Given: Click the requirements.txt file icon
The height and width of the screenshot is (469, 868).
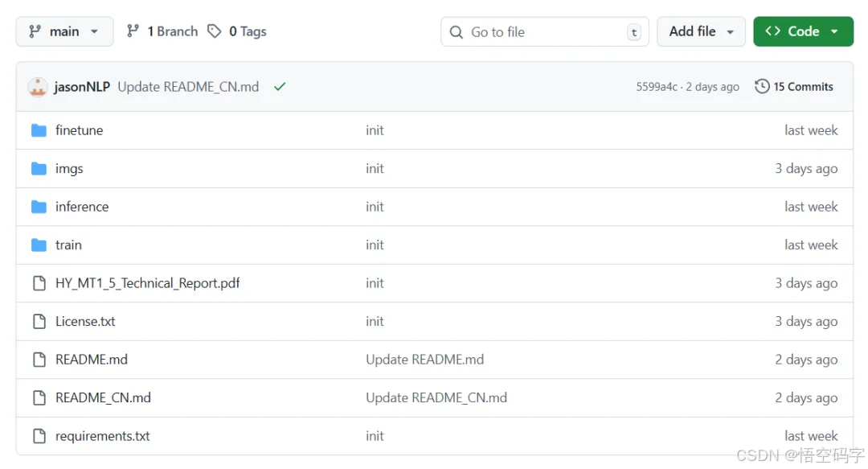Looking at the screenshot, I should coord(39,436).
